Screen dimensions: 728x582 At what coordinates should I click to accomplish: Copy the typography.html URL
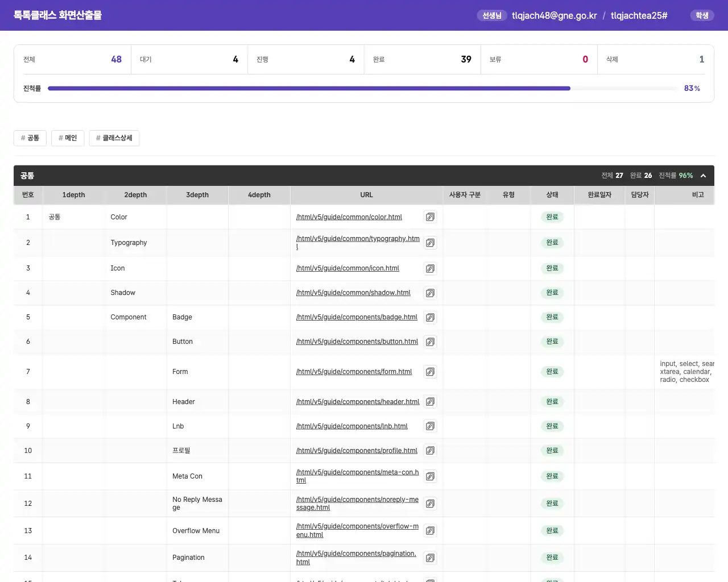pyautogui.click(x=431, y=243)
